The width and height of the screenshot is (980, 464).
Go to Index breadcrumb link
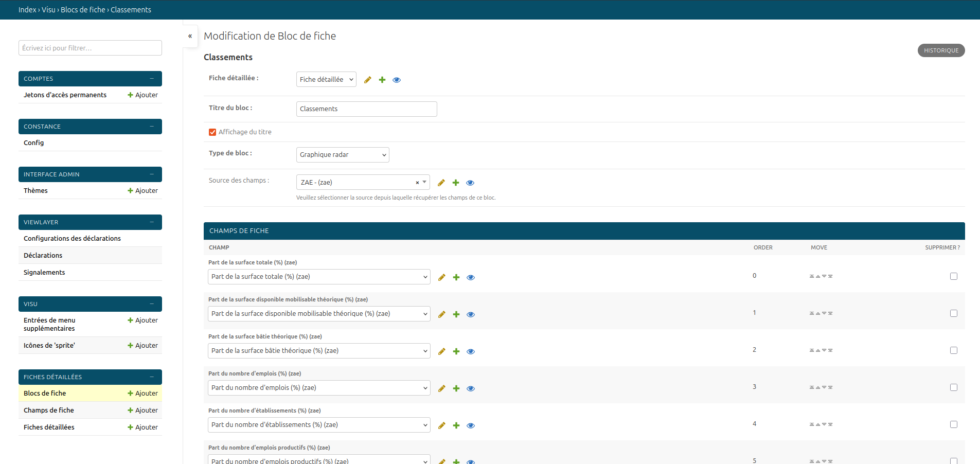point(27,10)
